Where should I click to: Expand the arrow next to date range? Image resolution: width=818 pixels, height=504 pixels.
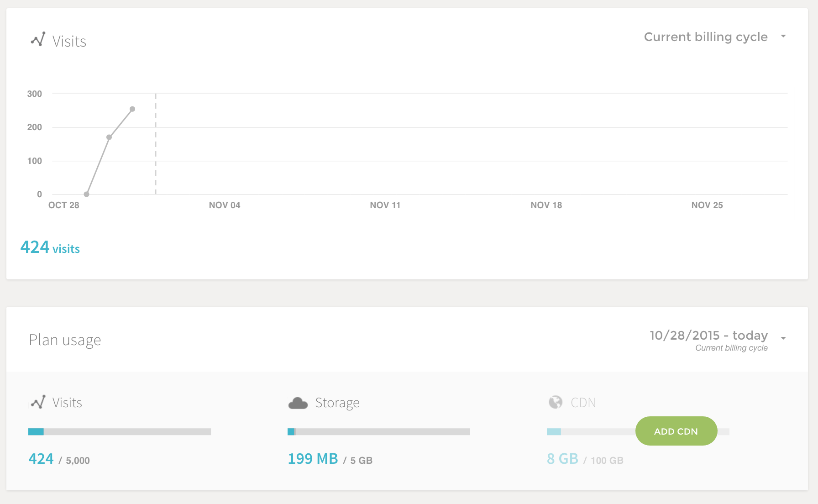(x=783, y=338)
